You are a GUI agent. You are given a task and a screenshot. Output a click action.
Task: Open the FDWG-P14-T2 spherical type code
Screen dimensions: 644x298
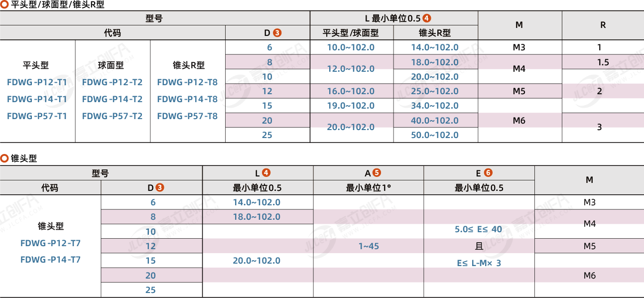coord(112,99)
